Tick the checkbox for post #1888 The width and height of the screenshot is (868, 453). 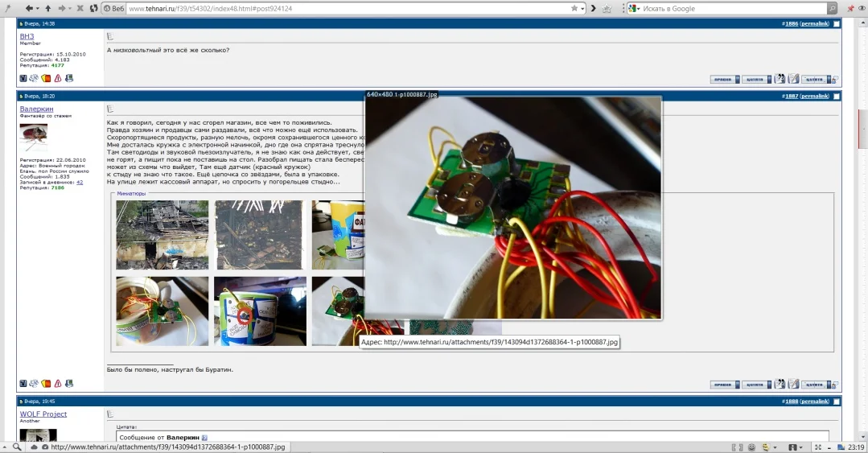(837, 402)
